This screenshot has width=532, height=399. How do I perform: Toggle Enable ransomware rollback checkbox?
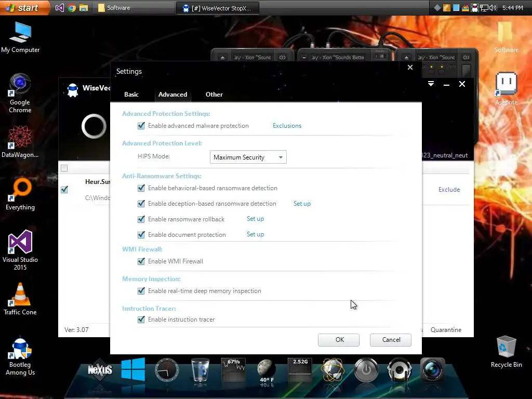click(141, 219)
